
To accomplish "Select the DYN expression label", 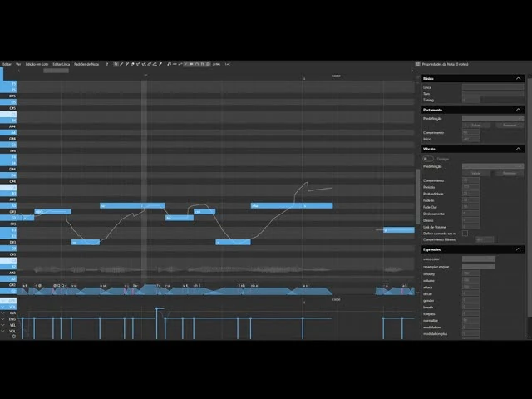I will (12, 301).
